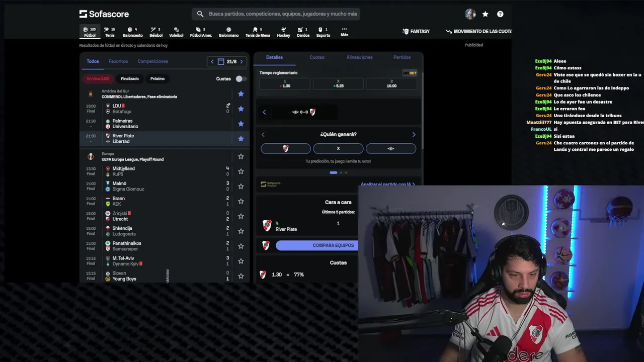Viewport: 644px width, 362px height.
Task: Switch to the Cuotas tab
Action: [x=317, y=57]
